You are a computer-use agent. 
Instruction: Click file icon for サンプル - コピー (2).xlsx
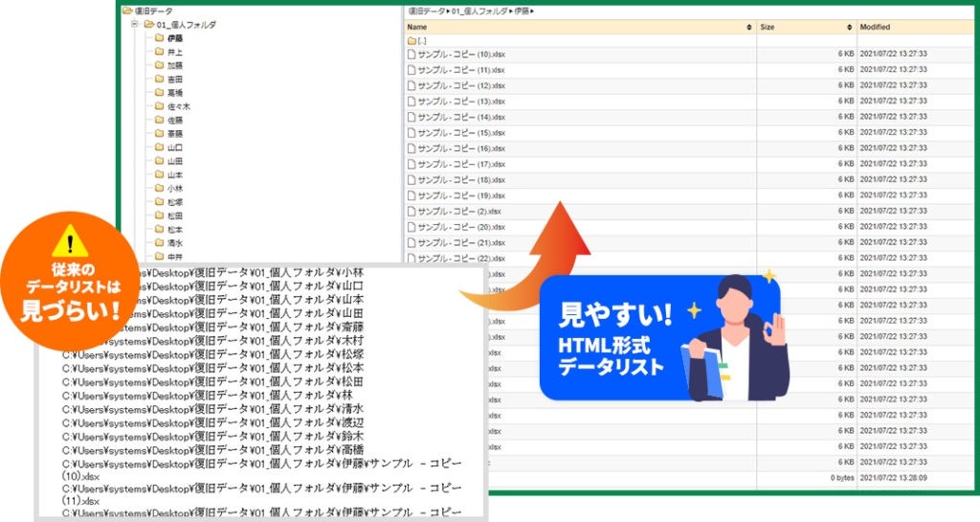(412, 212)
